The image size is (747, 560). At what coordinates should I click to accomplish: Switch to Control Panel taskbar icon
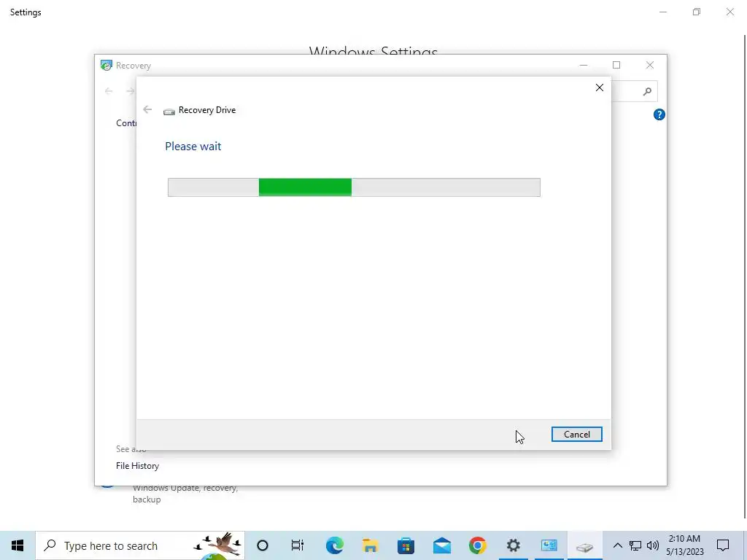pos(549,545)
